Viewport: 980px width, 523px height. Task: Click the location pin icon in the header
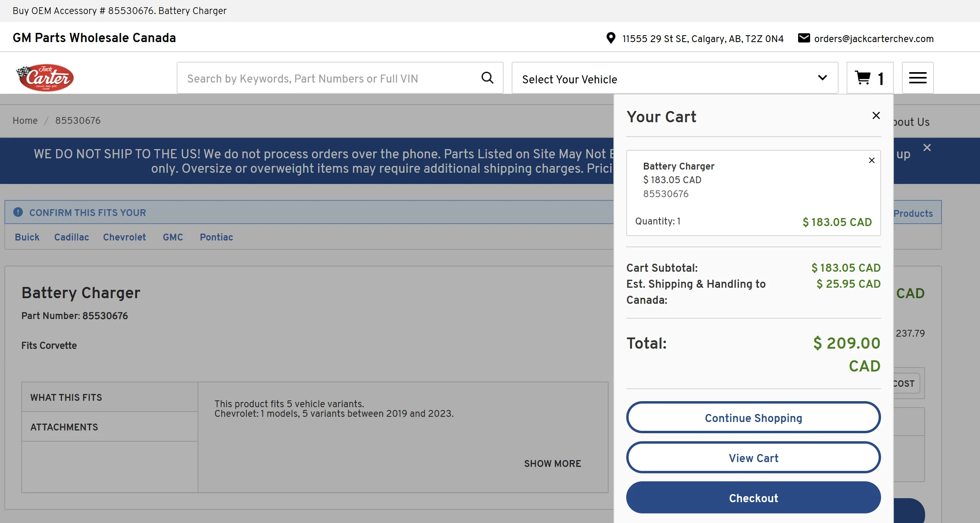[x=611, y=38]
